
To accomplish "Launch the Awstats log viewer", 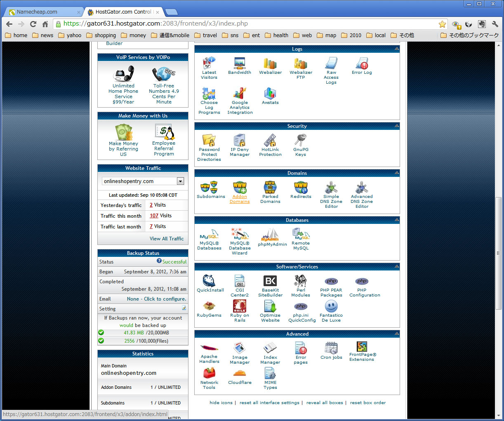I will coord(270,94).
